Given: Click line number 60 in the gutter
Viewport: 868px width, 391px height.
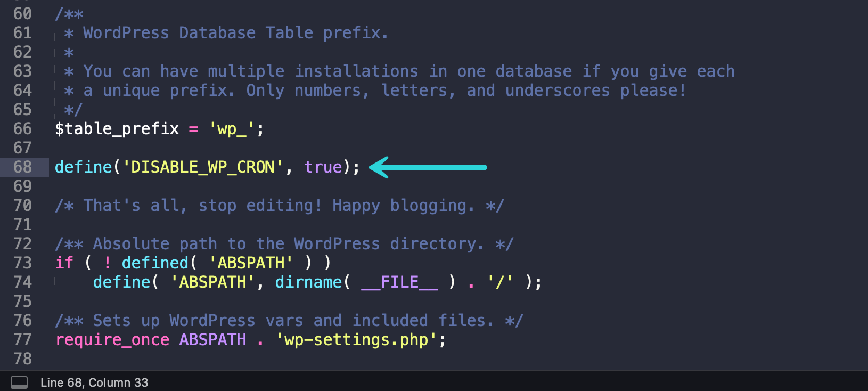Looking at the screenshot, I should pyautogui.click(x=23, y=14).
